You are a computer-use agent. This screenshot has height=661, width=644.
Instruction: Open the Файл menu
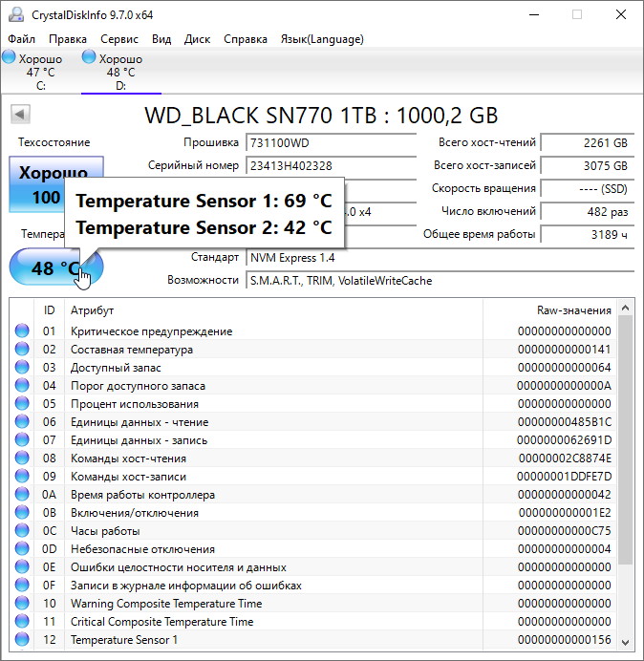pyautogui.click(x=22, y=39)
